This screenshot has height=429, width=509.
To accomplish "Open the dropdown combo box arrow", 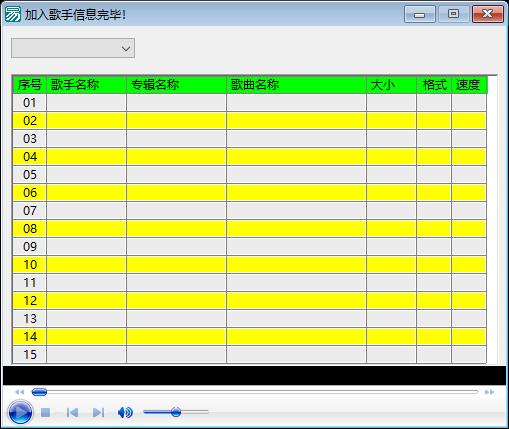I will 126,48.
